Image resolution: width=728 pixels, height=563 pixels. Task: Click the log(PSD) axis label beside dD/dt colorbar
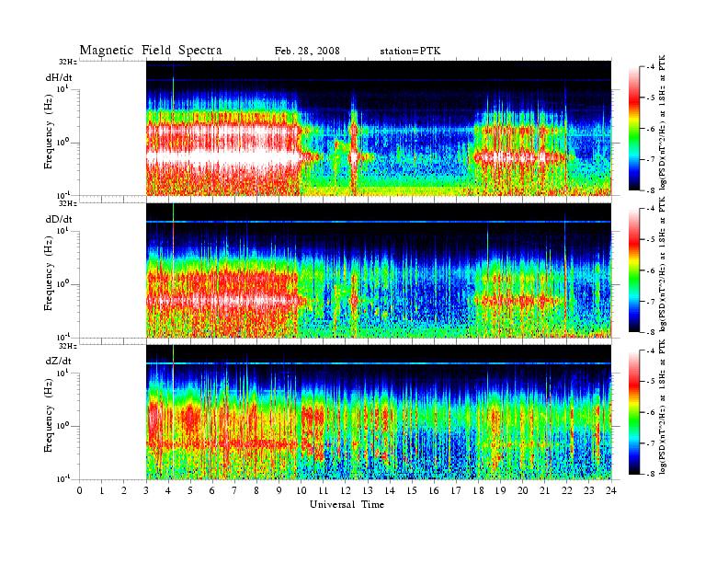663,264
